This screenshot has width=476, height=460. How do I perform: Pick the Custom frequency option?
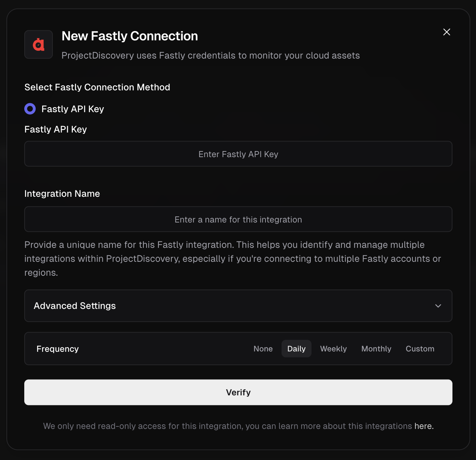(420, 349)
